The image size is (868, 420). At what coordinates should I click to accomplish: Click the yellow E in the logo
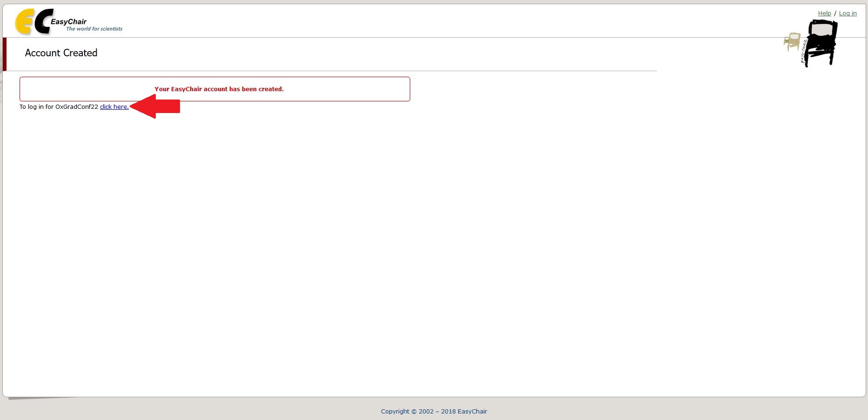pos(23,22)
